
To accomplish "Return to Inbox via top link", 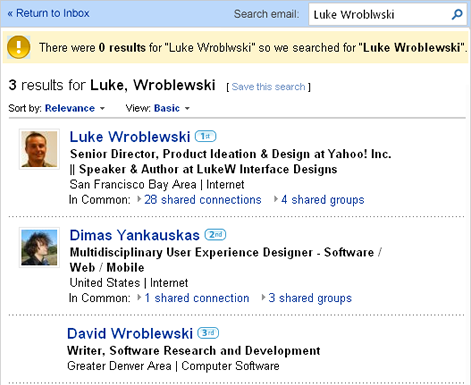I will tap(49, 13).
